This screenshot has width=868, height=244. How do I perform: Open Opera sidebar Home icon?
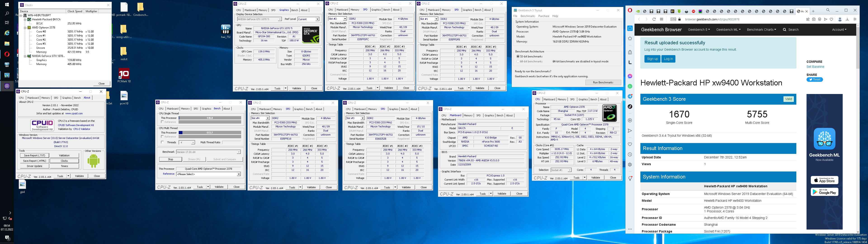[630, 28]
